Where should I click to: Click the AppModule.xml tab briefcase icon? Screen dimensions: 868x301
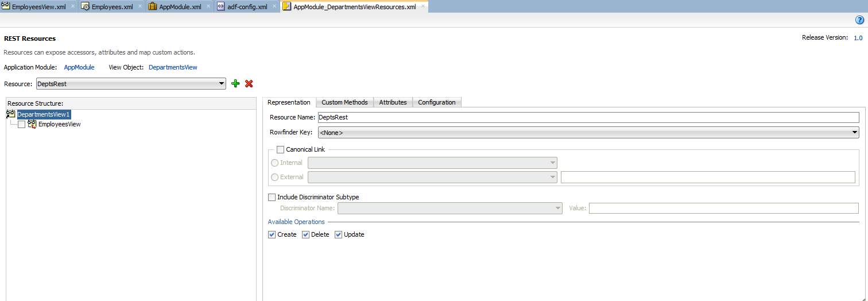[x=153, y=6]
